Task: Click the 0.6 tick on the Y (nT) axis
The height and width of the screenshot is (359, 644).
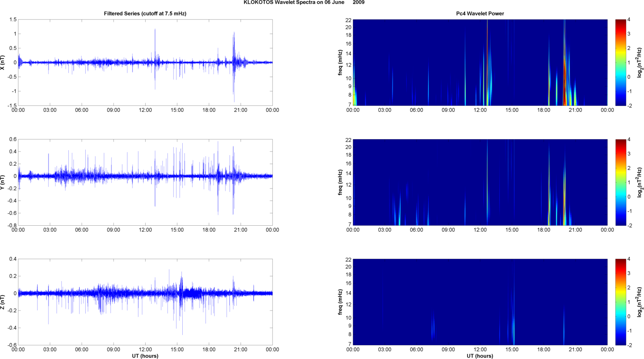Action: pyautogui.click(x=13, y=139)
